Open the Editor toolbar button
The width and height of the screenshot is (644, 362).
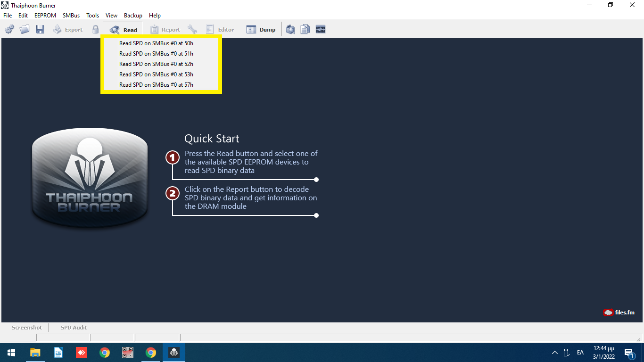coord(220,30)
